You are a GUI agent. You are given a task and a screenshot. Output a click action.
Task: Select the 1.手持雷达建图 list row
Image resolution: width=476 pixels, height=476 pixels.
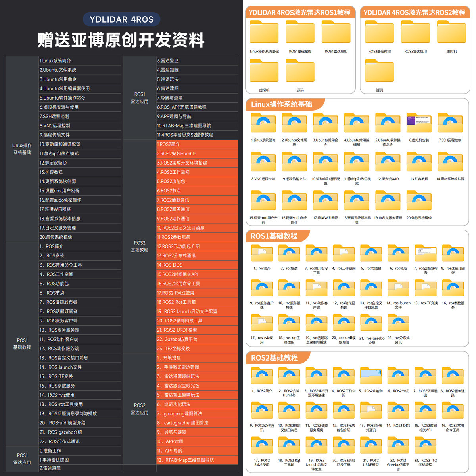click(80, 460)
